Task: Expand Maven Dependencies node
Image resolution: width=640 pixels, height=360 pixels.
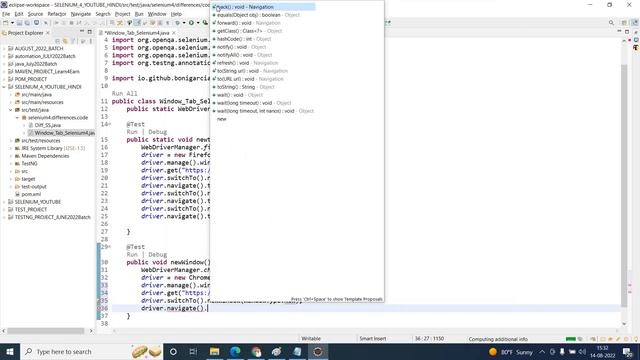Action: pos(11,156)
